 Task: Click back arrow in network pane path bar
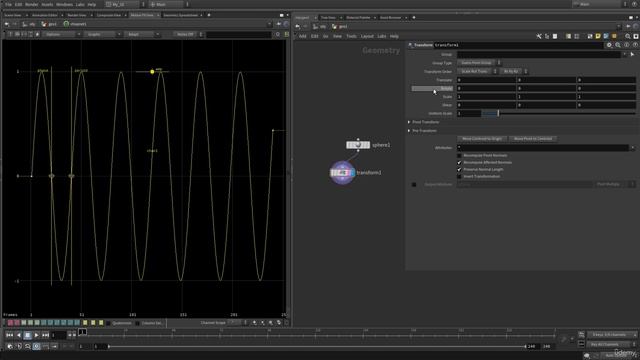298,27
